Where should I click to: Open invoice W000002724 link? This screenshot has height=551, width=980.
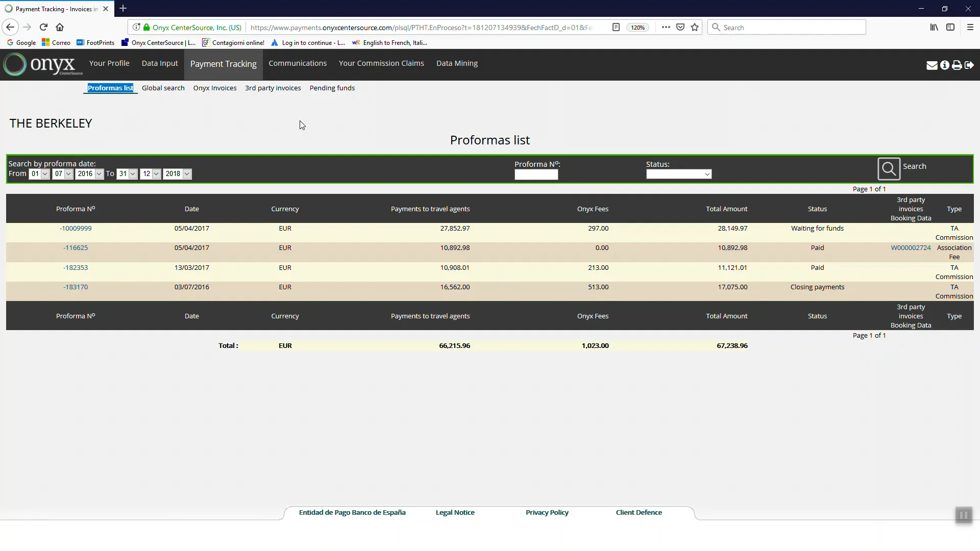tap(911, 248)
